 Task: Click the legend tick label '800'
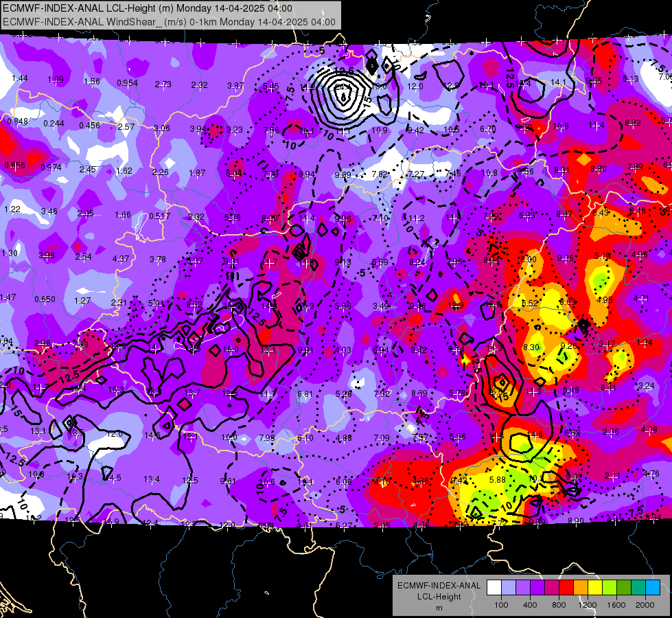559,605
